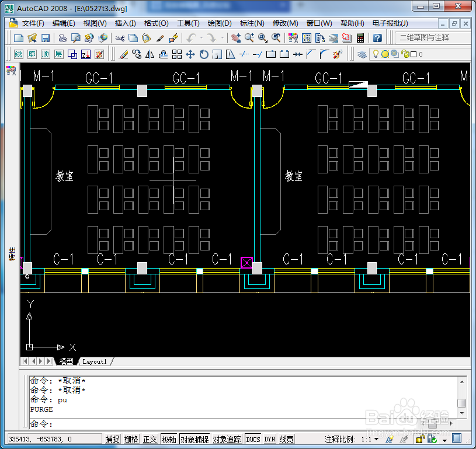Click the layer 0 color swatch square
Screen dimensions: 476x449
click(414, 54)
